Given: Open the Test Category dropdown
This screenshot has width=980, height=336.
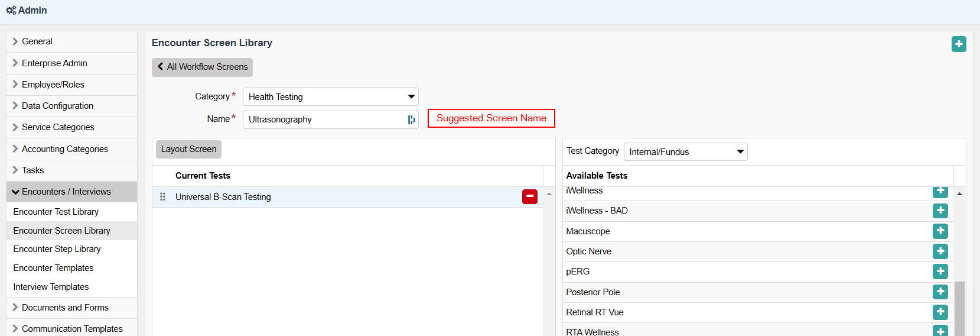Looking at the screenshot, I should coord(685,152).
